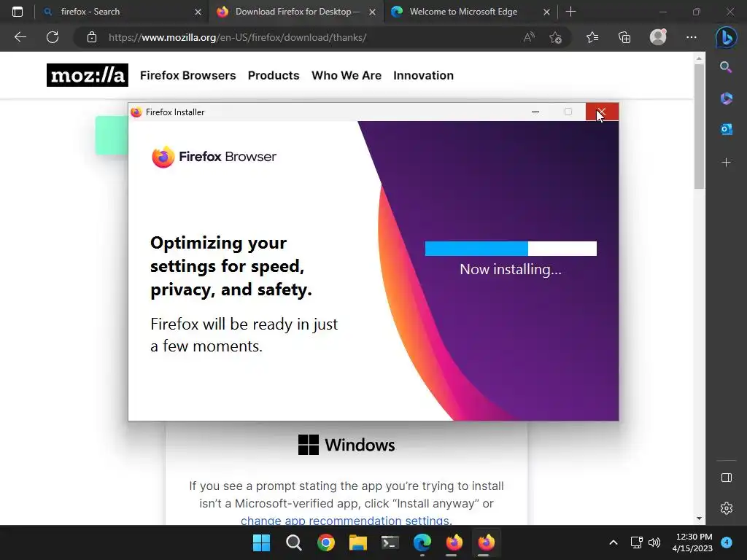Show hidden tray icons chevron
Viewport: 747px width, 560px height.
pos(613,542)
